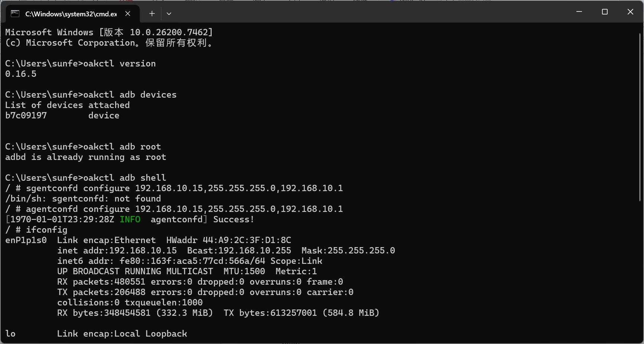
Task: Click the enP1p1s0 interface name
Action: [x=26, y=240]
